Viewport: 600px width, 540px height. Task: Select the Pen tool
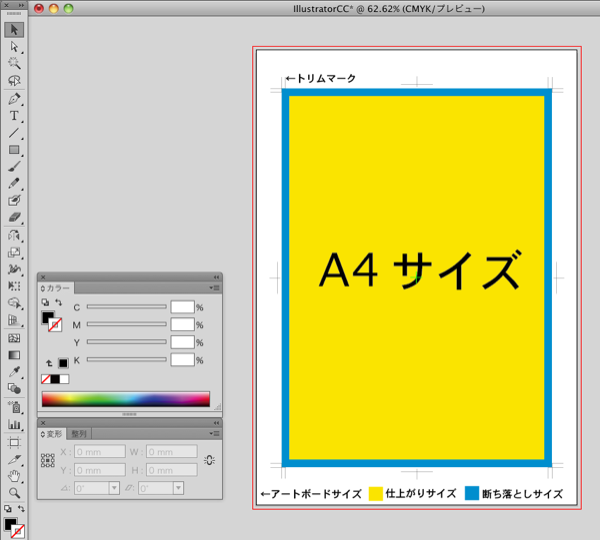(14, 99)
